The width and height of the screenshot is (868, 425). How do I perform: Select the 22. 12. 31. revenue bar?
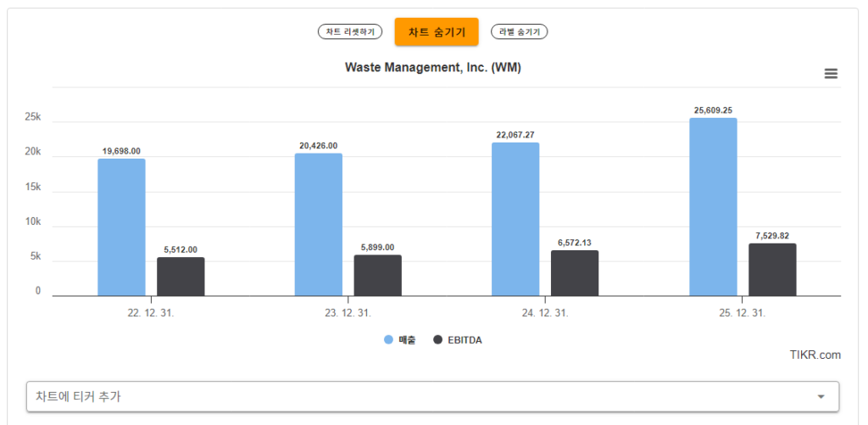[x=122, y=227]
